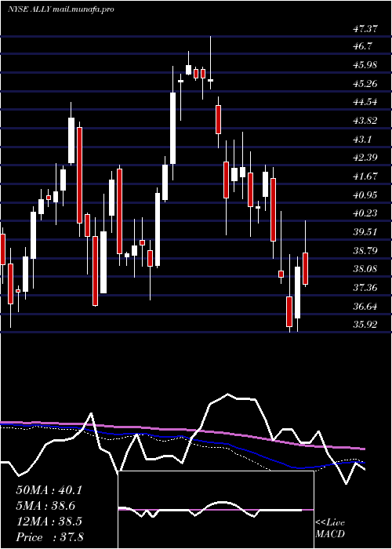Click the 37.36 price axis label
Image resolution: width=392 pixels, height=549 pixels.
(x=365, y=288)
